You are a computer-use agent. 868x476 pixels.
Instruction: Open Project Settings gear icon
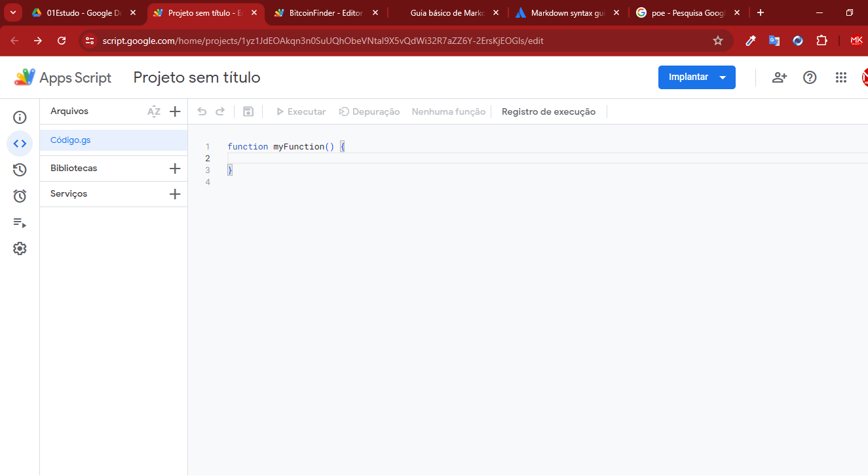(20, 248)
